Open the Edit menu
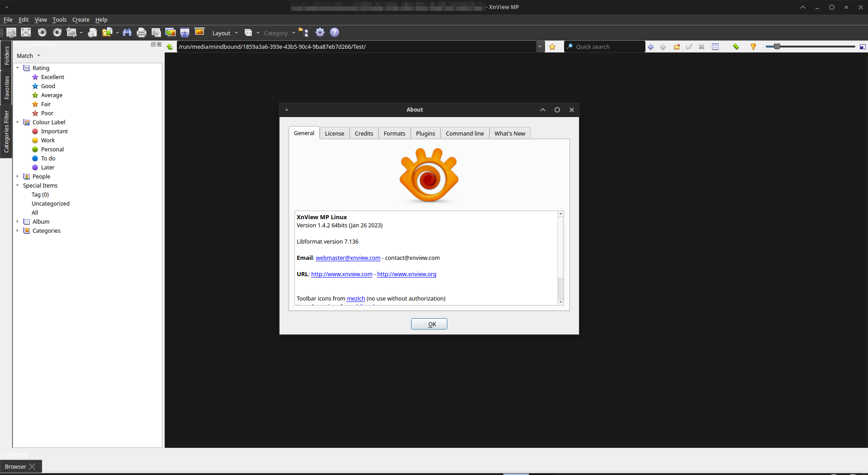 24,19
